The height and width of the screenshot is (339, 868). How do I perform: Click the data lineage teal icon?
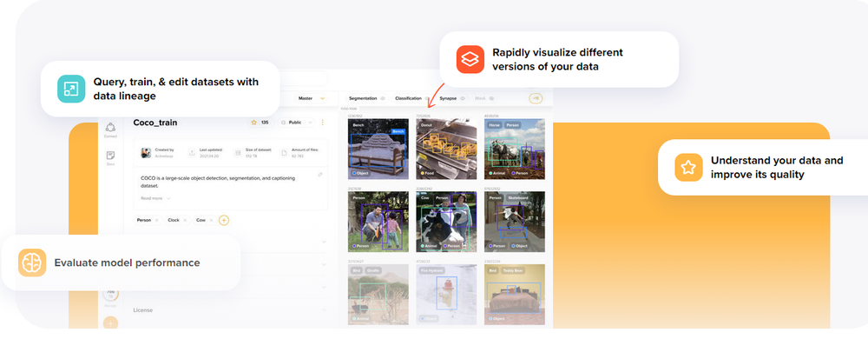(71, 89)
